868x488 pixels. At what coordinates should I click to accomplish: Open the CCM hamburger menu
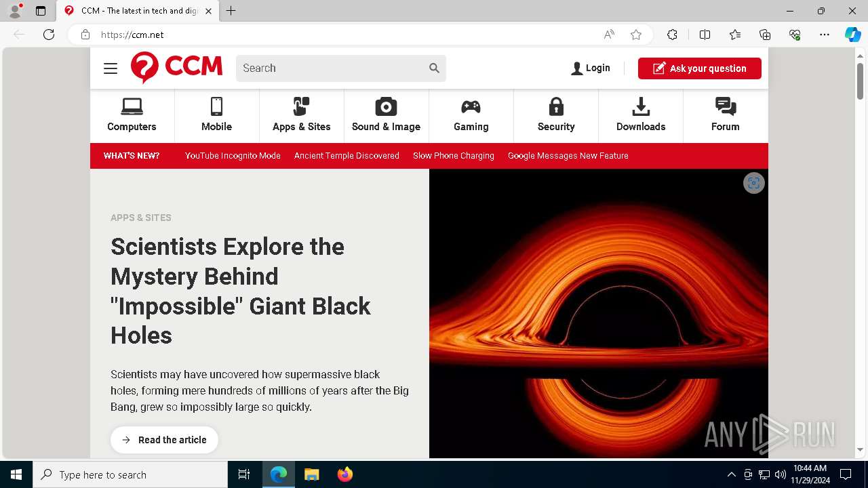click(x=111, y=68)
